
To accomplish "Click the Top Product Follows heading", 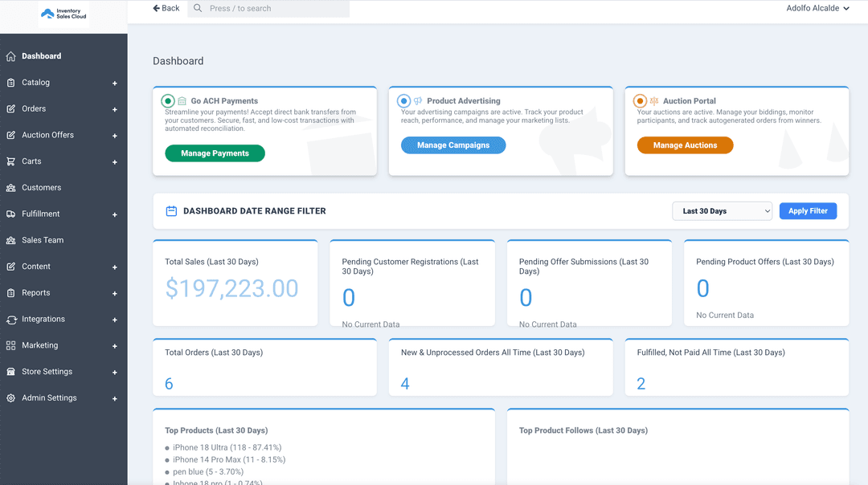I will 583,430.
